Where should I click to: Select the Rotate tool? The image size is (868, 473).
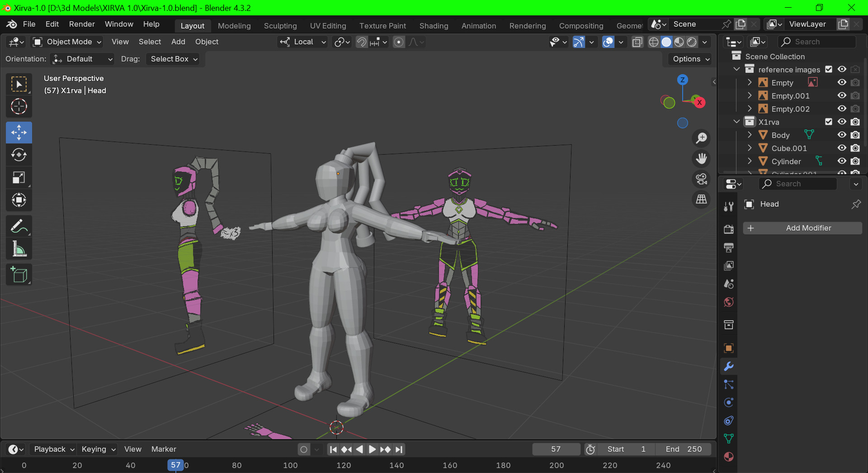pos(19,155)
